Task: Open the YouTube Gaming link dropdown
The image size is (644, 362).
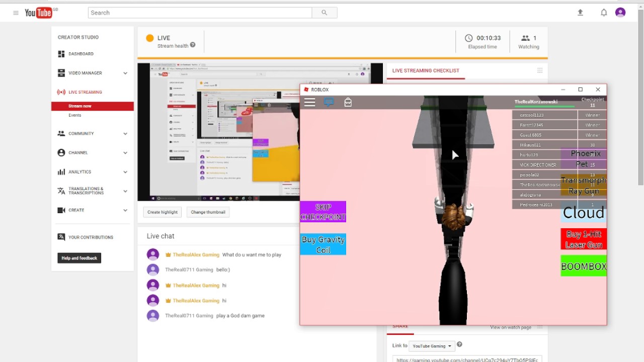Action: coord(432,346)
